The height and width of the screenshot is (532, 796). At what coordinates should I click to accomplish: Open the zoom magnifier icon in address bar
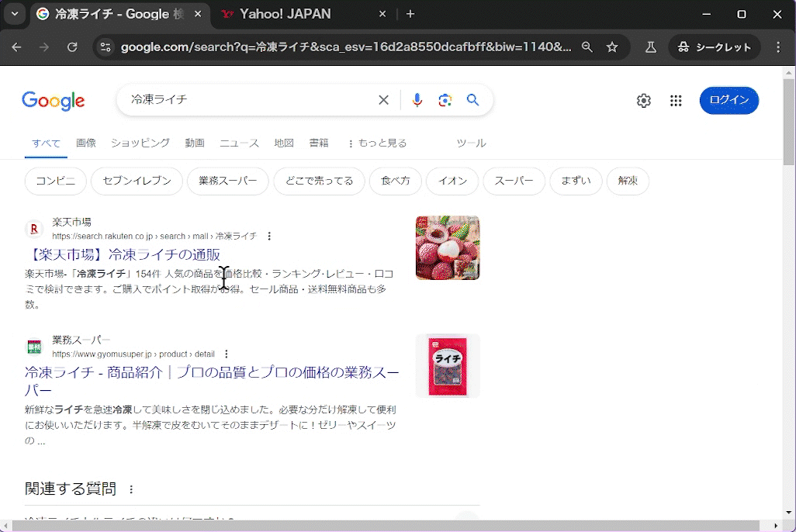(x=587, y=47)
